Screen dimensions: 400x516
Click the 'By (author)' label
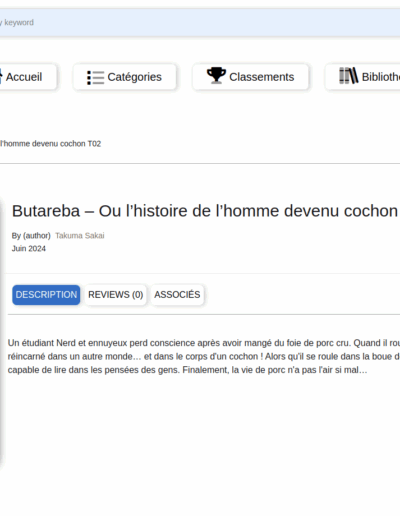pos(31,236)
